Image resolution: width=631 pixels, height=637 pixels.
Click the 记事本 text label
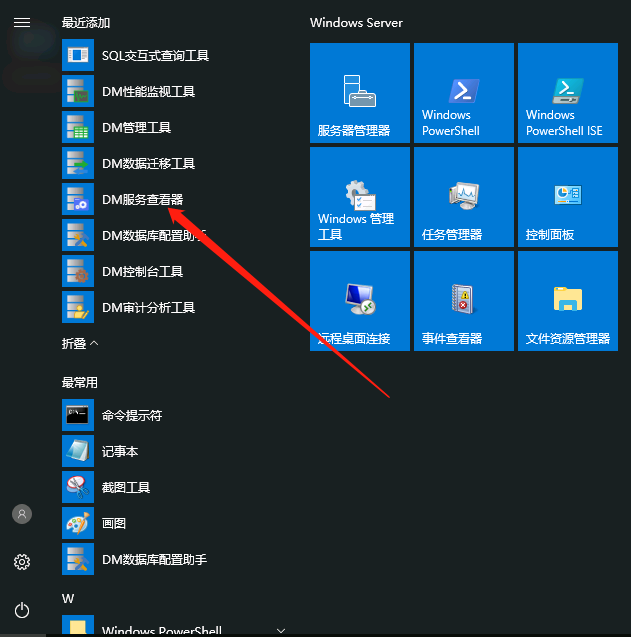pos(120,451)
